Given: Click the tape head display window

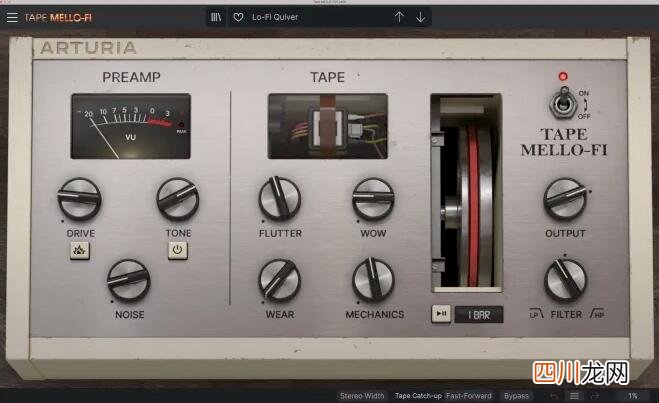Looking at the screenshot, I should 328,126.
